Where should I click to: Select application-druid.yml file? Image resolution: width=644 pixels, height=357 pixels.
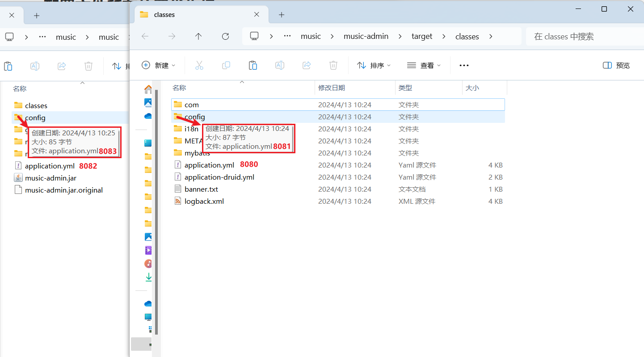coord(219,177)
